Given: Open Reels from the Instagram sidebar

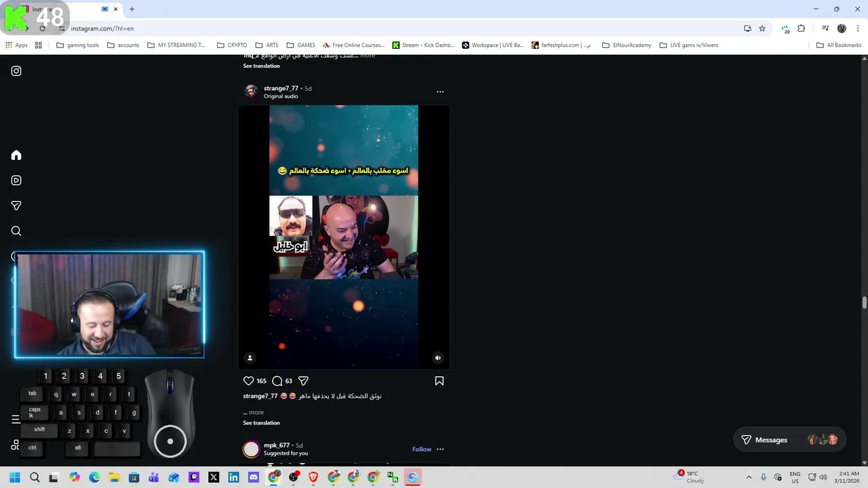Looking at the screenshot, I should click(x=16, y=180).
